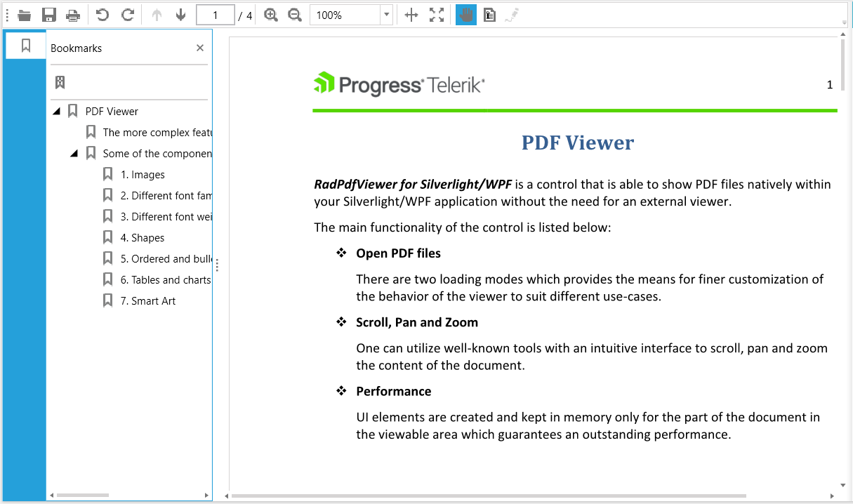Save the current document
The width and height of the screenshot is (853, 504).
(x=48, y=14)
